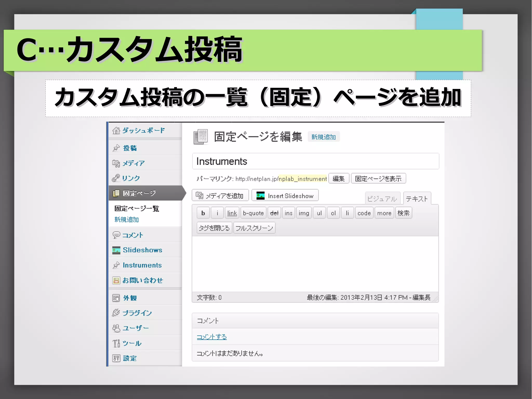
Task: Click the img quicktag button
Action: coord(304,213)
